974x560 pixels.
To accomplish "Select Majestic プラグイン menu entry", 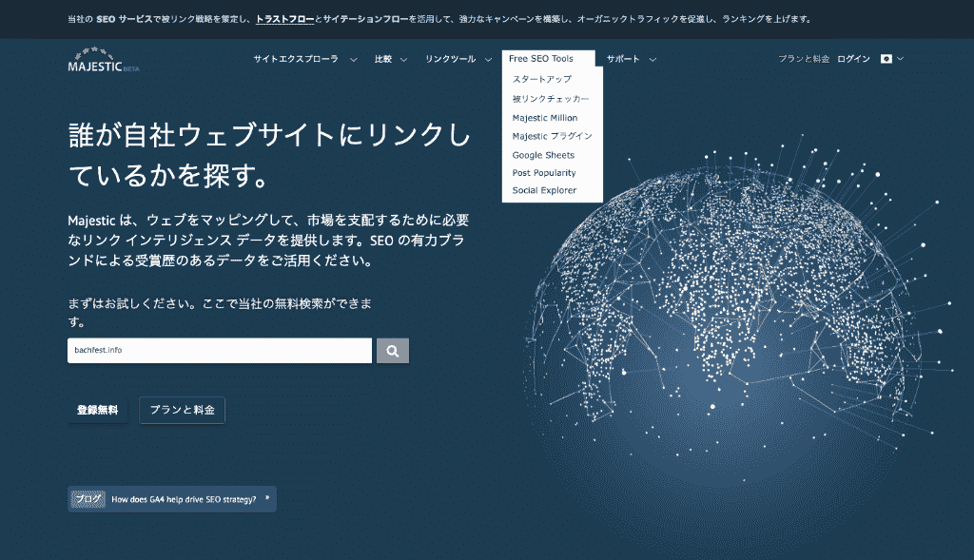I will tap(552, 136).
